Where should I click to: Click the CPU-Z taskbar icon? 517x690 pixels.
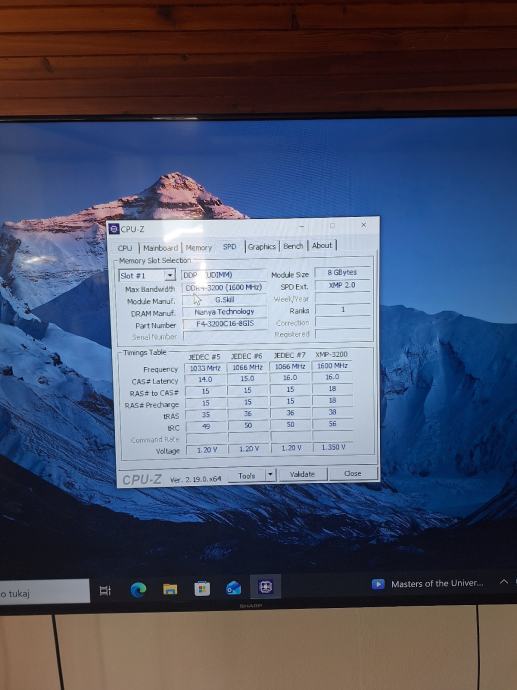265,587
